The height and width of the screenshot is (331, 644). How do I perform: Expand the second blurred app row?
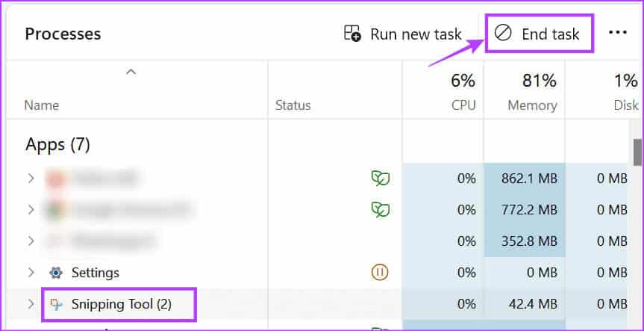[x=31, y=210]
